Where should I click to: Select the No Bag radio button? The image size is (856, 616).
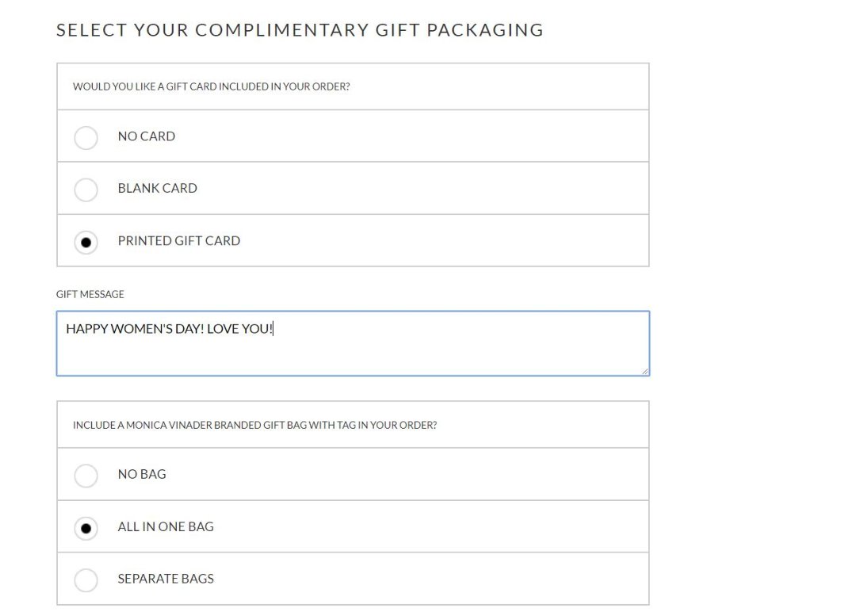[86, 476]
